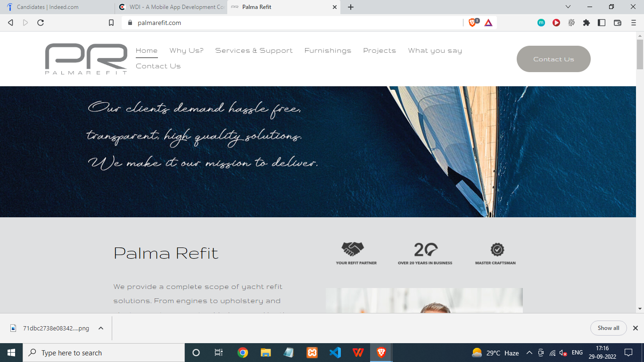
Task: Click the browser Back arrow
Action: tap(10, 23)
